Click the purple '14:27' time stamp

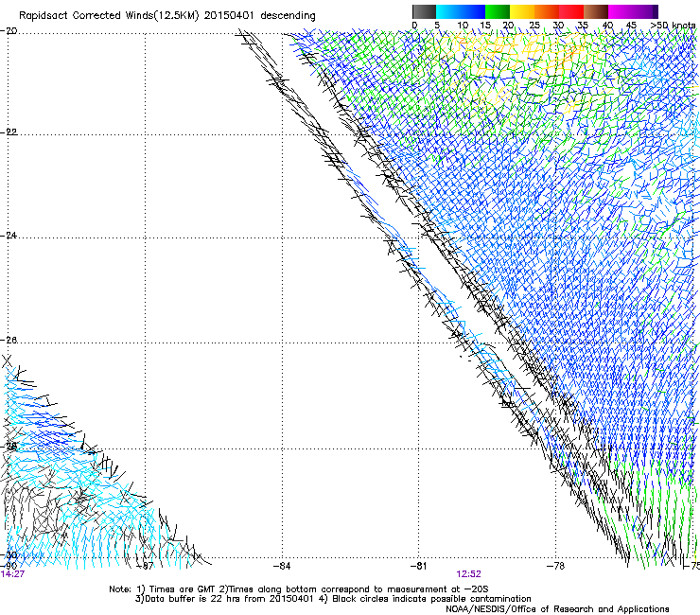pos(12,574)
